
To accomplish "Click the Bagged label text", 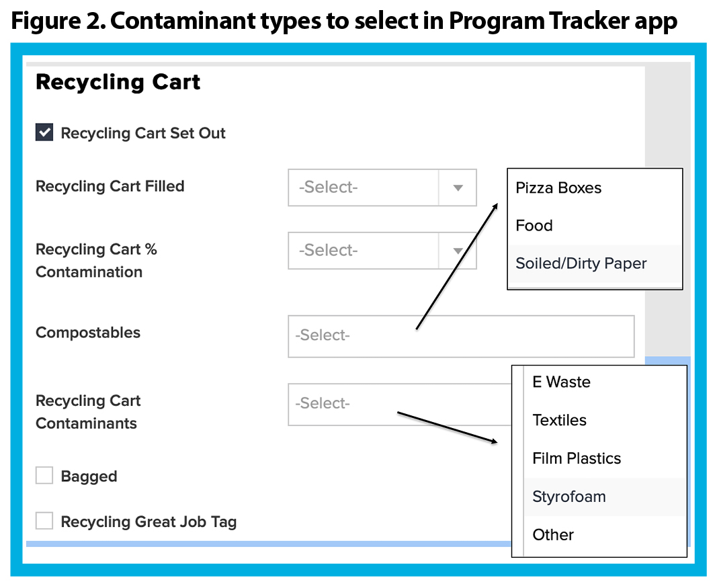I will pyautogui.click(x=89, y=476).
